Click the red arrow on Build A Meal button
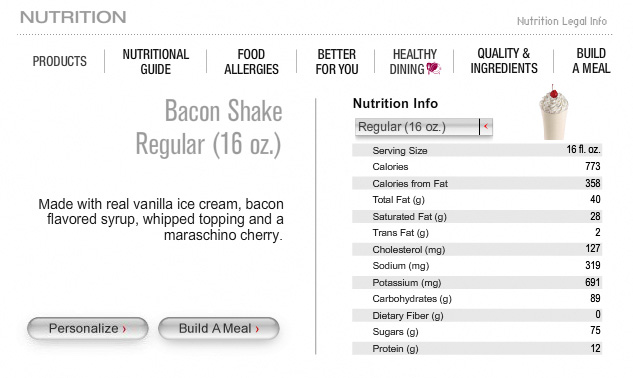633x378 pixels. pos(257,329)
